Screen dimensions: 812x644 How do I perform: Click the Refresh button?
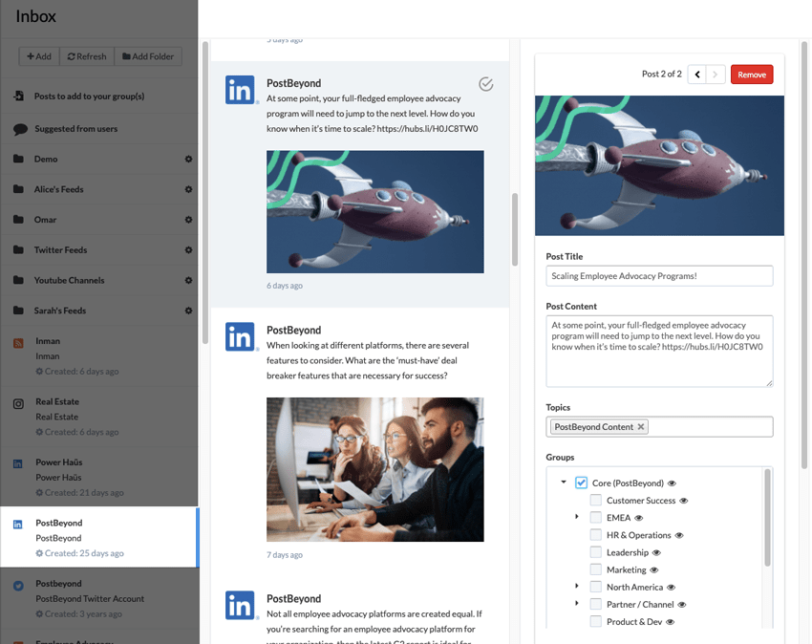click(x=87, y=56)
